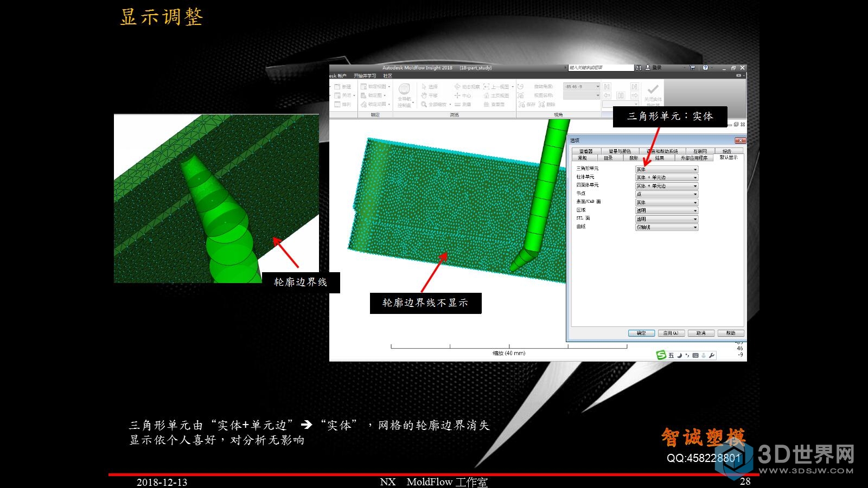
Task: Open the 全导航控制盘 navigation wheel
Action: (404, 95)
